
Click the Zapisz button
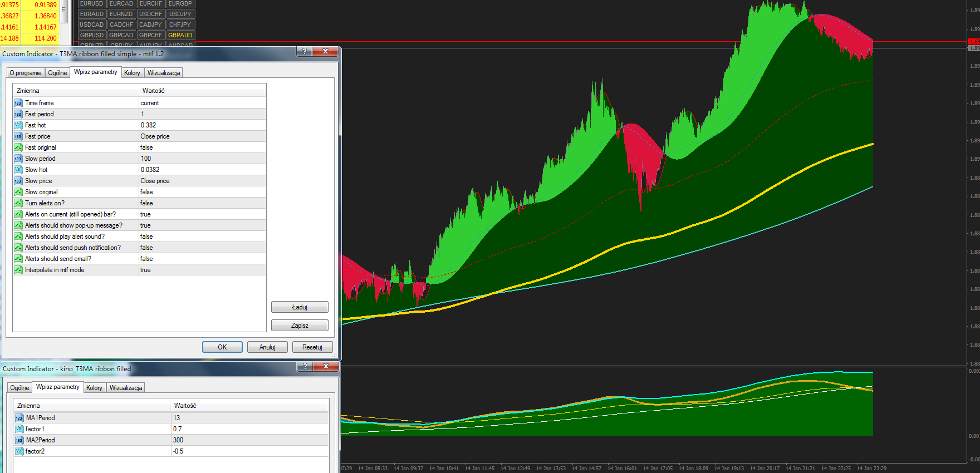point(300,326)
